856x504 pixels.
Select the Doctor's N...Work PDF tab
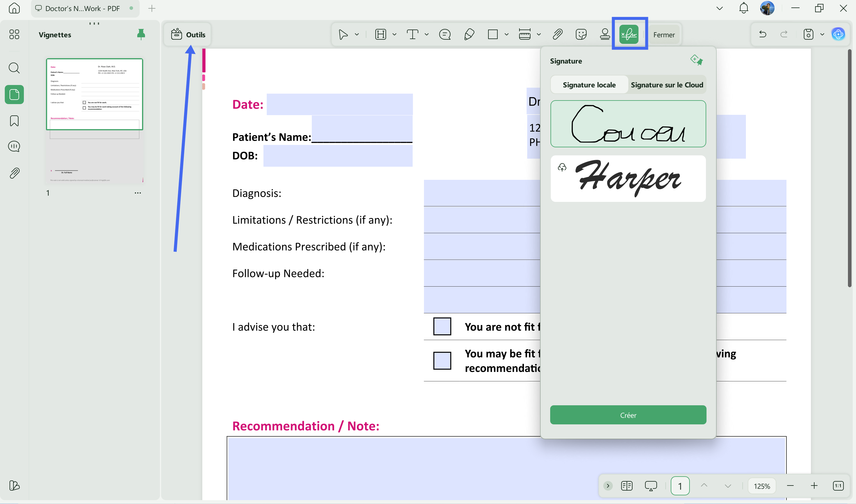85,8
